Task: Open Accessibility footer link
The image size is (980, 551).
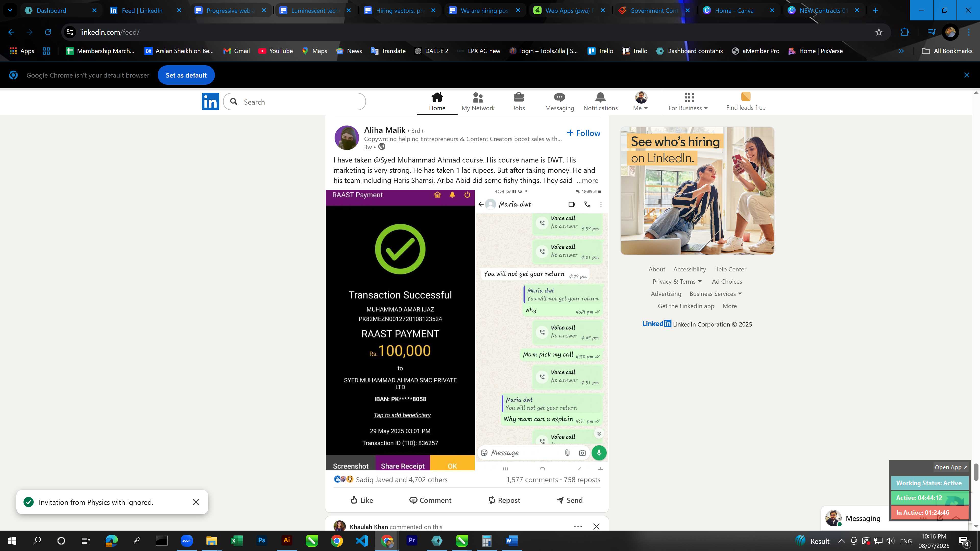Action: pyautogui.click(x=689, y=269)
